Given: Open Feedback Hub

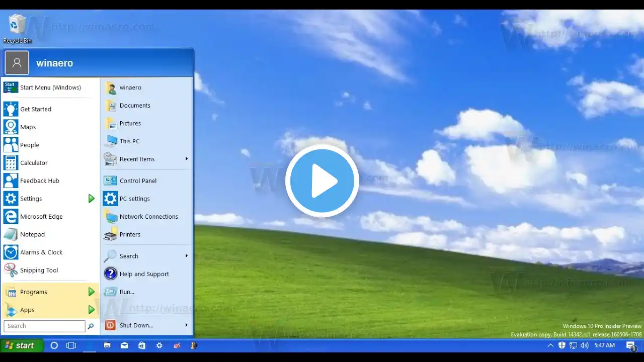Looking at the screenshot, I should (50, 180).
